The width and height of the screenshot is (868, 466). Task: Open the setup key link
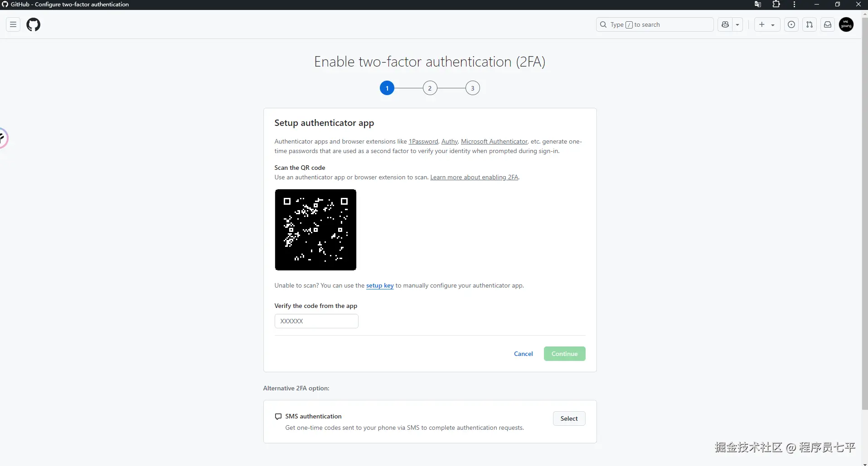click(380, 285)
